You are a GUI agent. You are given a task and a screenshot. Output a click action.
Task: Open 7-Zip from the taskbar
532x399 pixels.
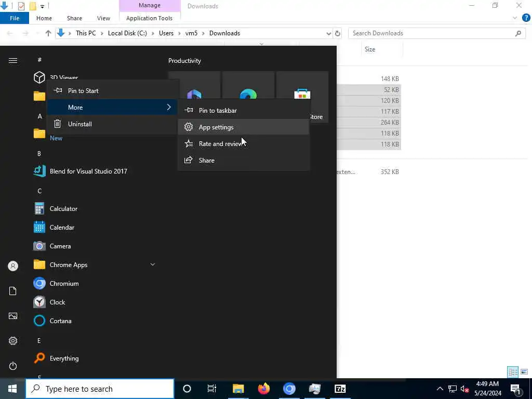click(x=340, y=389)
